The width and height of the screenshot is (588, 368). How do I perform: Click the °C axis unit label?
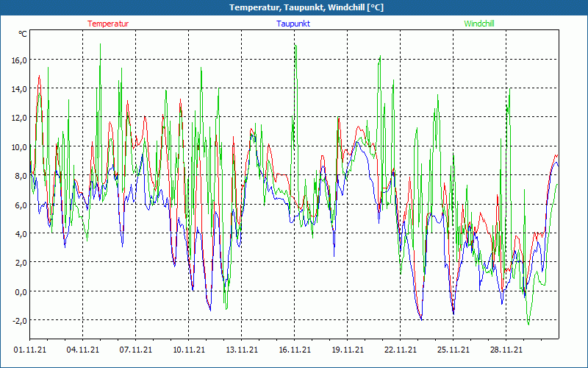23,34
